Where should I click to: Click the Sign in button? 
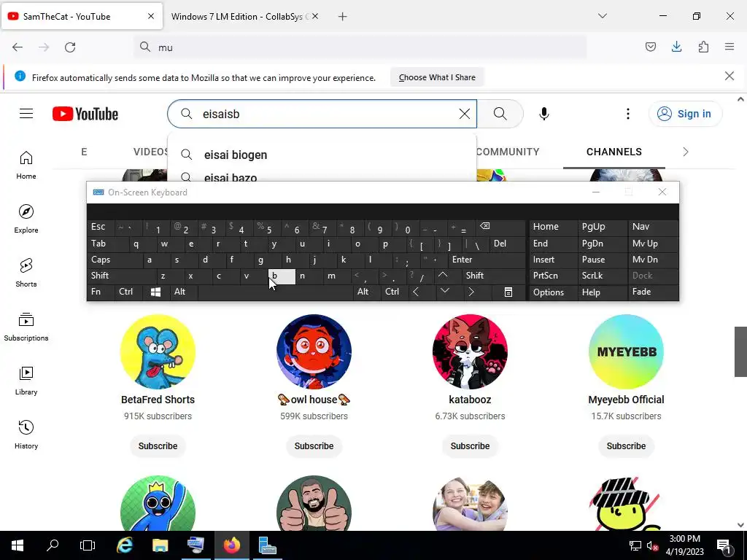point(685,114)
